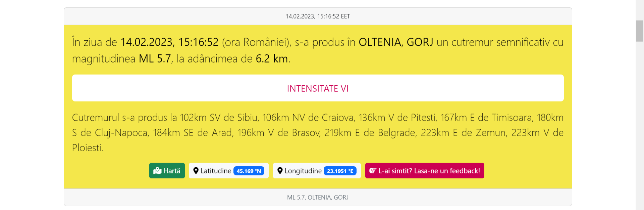Click the location pin beside Longitudine
Screen dimensions: 644x210
click(280, 171)
